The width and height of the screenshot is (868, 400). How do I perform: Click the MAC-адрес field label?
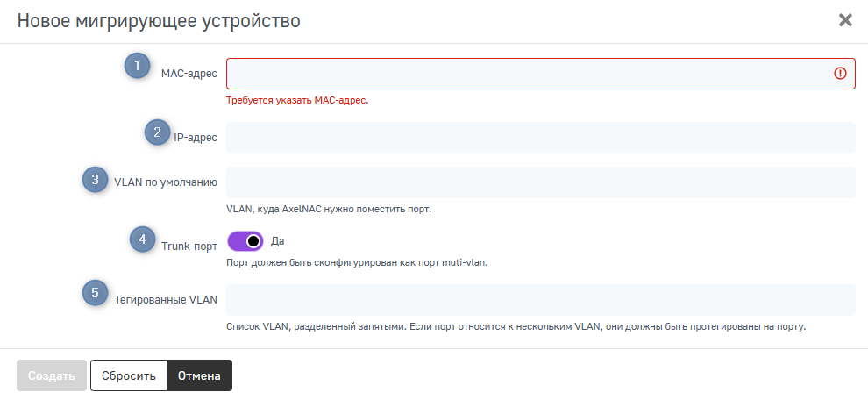click(189, 74)
